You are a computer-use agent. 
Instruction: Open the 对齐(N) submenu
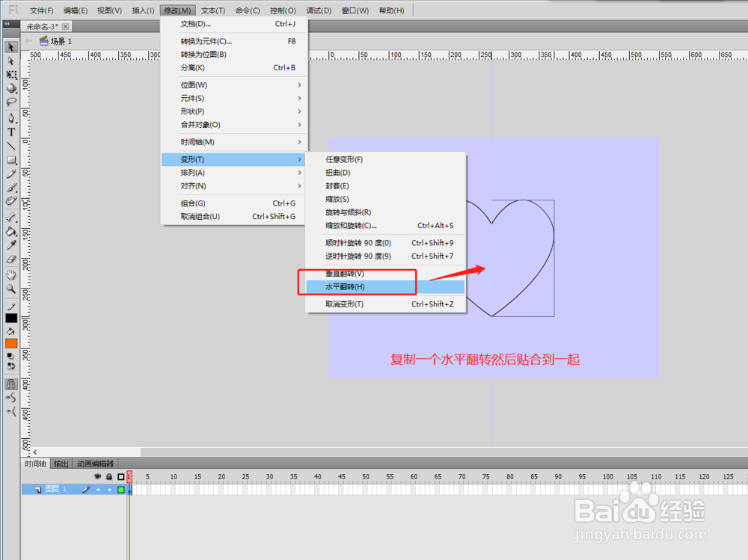pyautogui.click(x=234, y=186)
